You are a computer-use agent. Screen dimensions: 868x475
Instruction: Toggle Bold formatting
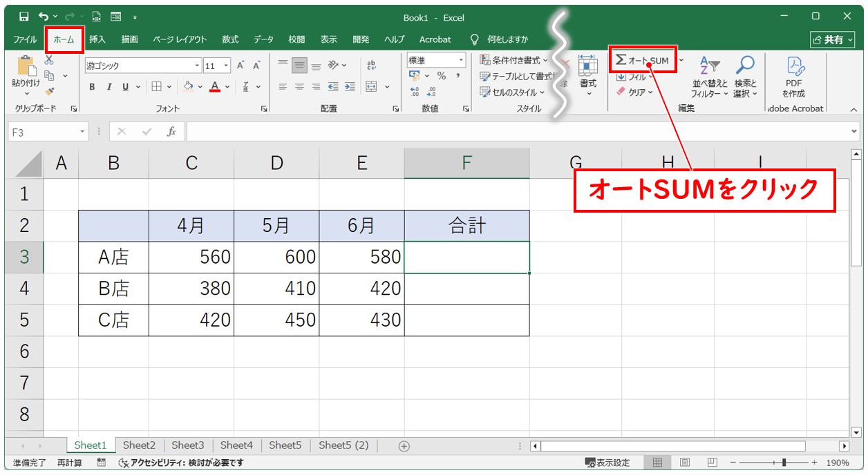(92, 87)
